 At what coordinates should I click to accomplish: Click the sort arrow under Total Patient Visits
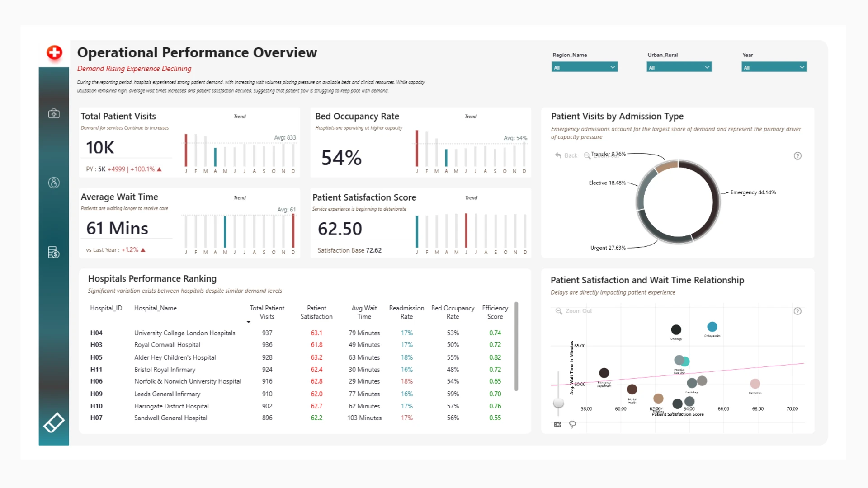pyautogui.click(x=248, y=322)
